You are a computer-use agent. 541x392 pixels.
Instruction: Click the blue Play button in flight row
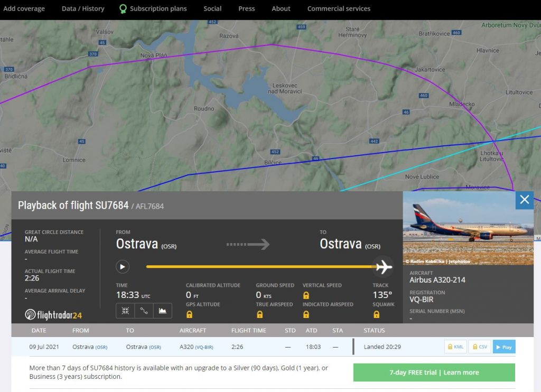504,347
